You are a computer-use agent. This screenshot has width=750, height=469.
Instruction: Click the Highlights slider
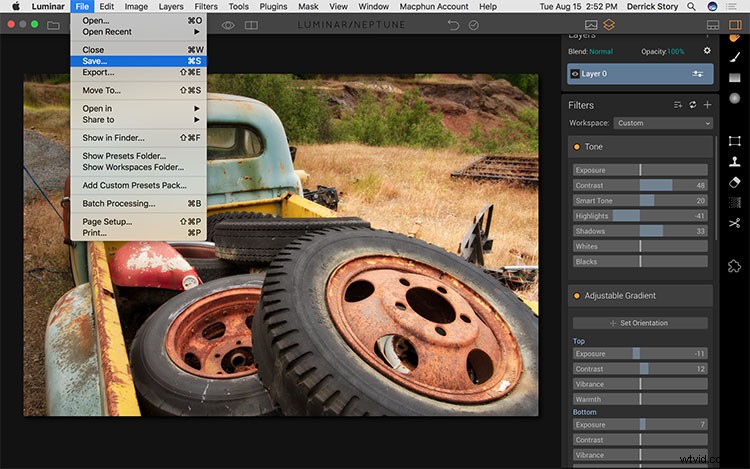click(640, 216)
